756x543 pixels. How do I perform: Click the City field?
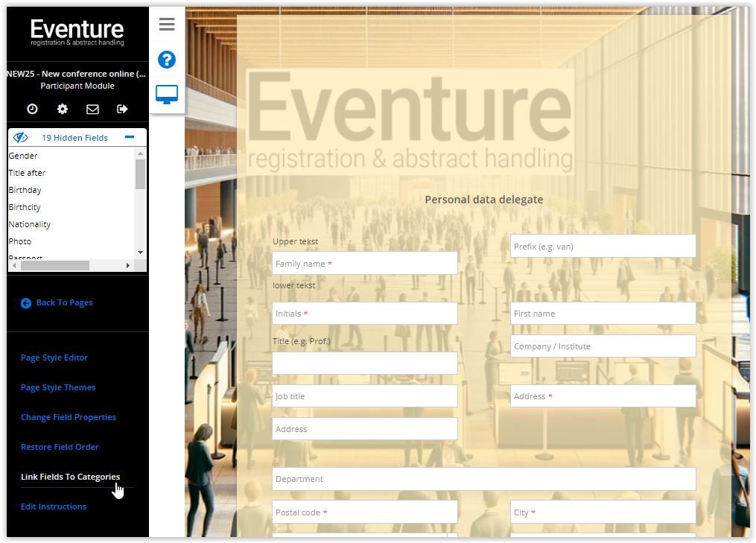(603, 512)
